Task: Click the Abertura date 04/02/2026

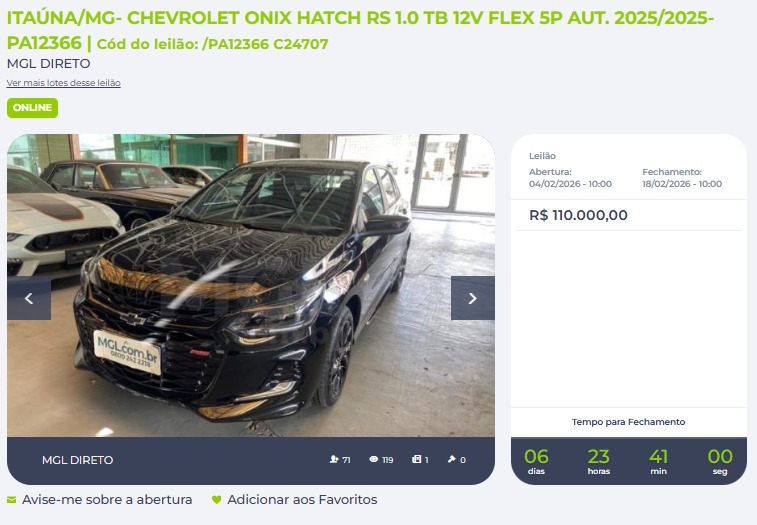Action: click(x=570, y=184)
